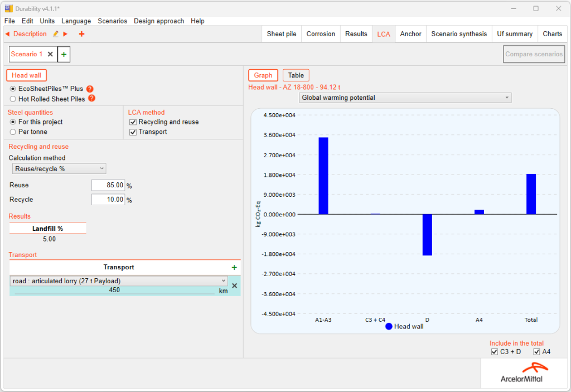The height and width of the screenshot is (392, 571).
Task: Open the Units menu
Action: click(x=47, y=21)
